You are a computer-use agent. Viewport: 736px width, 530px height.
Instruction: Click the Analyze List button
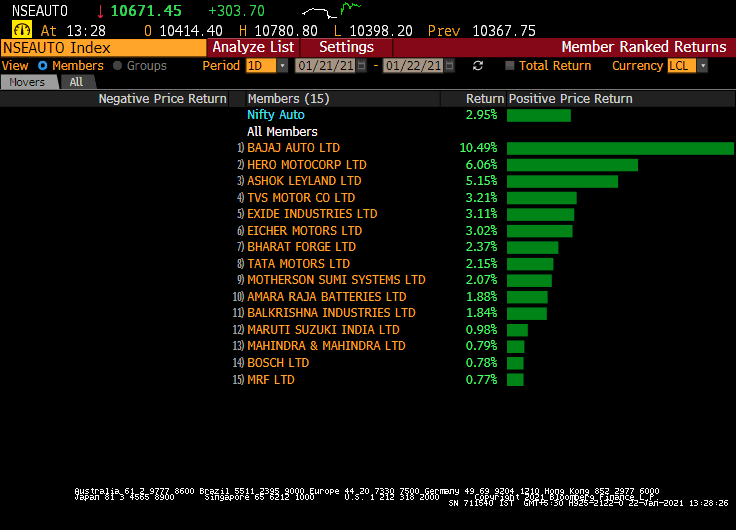click(x=253, y=47)
